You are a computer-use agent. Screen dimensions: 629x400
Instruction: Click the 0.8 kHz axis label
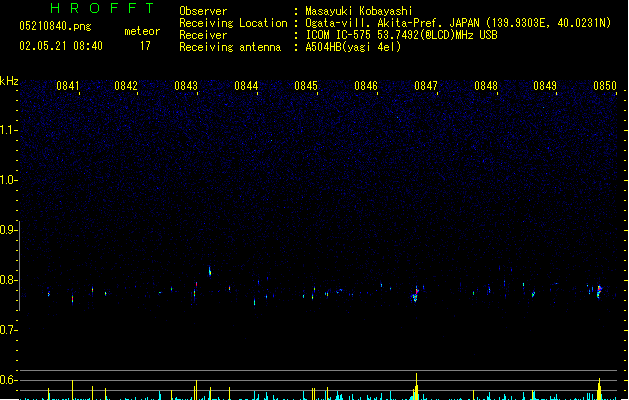[x=8, y=280]
